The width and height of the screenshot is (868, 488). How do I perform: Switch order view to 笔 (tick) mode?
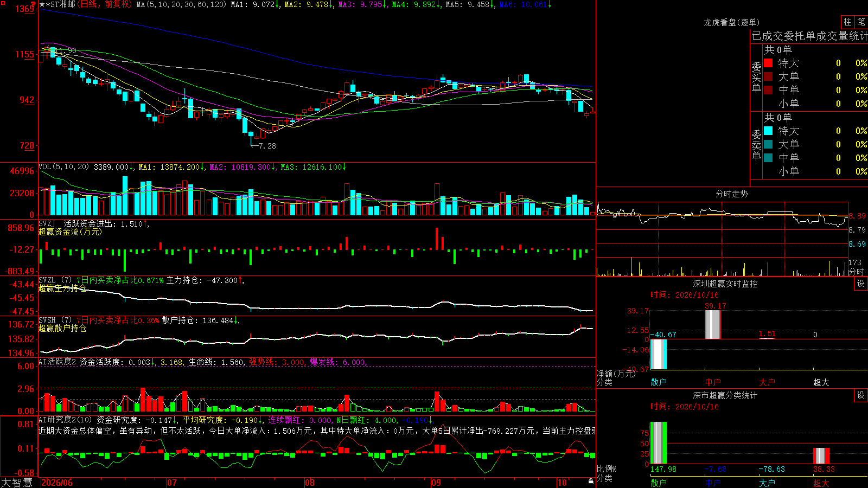click(x=861, y=22)
